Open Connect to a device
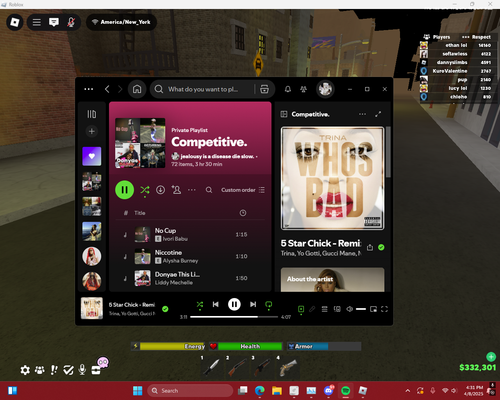This screenshot has height=400, width=500. coord(337,309)
